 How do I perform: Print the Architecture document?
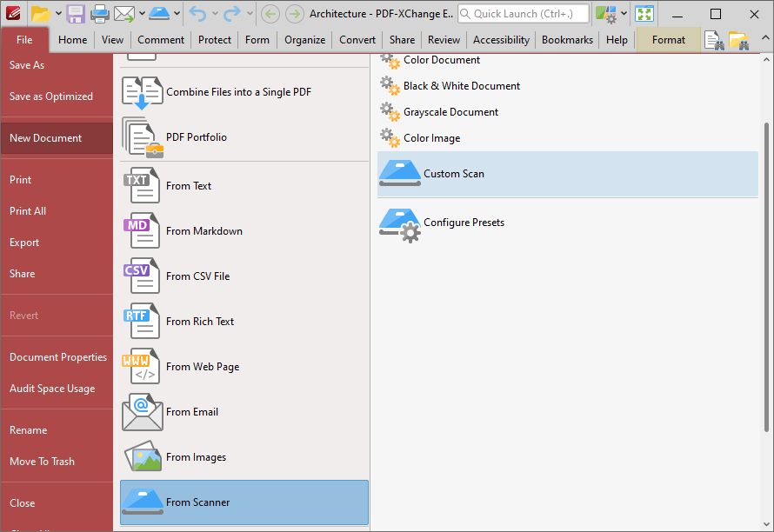(x=98, y=13)
